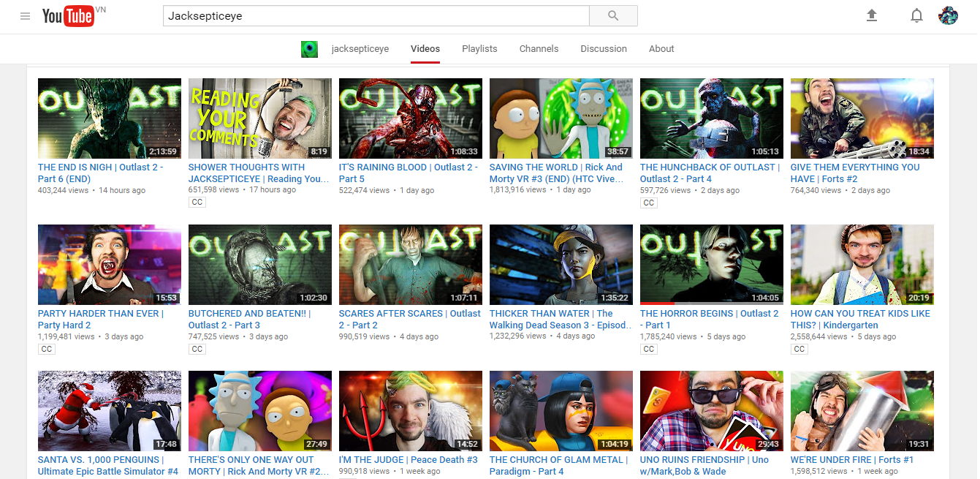Click title 'THE CHURCH OF GLAM METAL'
980x479 pixels.
[x=559, y=465]
